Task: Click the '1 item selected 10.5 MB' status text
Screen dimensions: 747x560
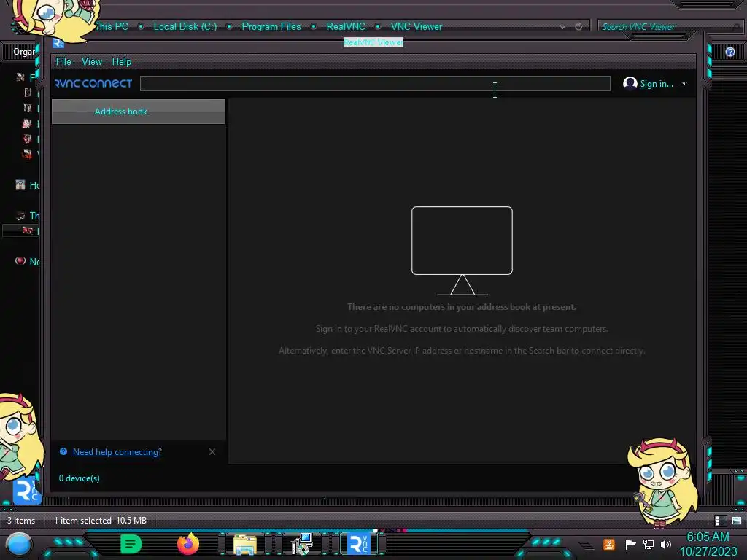Action: pyautogui.click(x=100, y=521)
